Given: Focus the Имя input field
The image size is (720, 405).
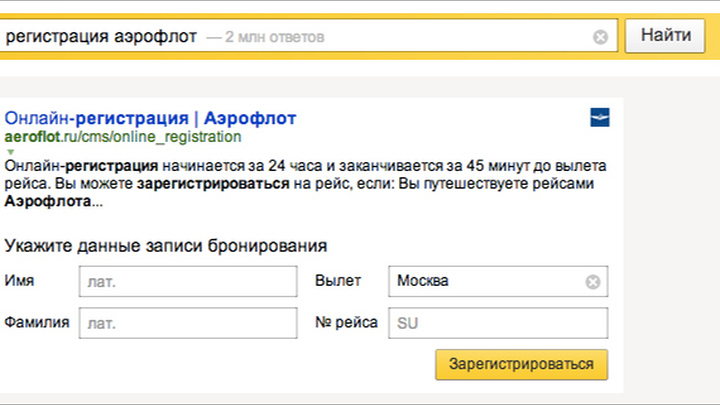Looking at the screenshot, I should [x=188, y=281].
